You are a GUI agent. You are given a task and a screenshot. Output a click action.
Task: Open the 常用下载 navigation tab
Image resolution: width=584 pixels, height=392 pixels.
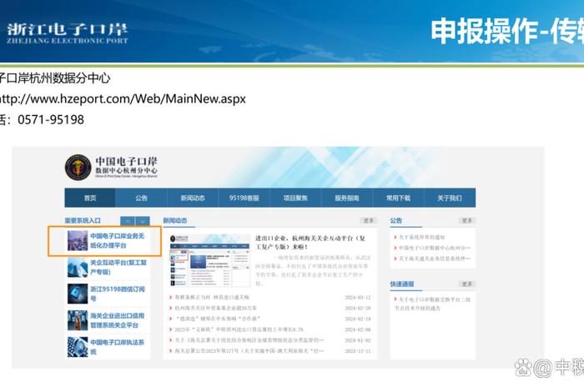(399, 198)
